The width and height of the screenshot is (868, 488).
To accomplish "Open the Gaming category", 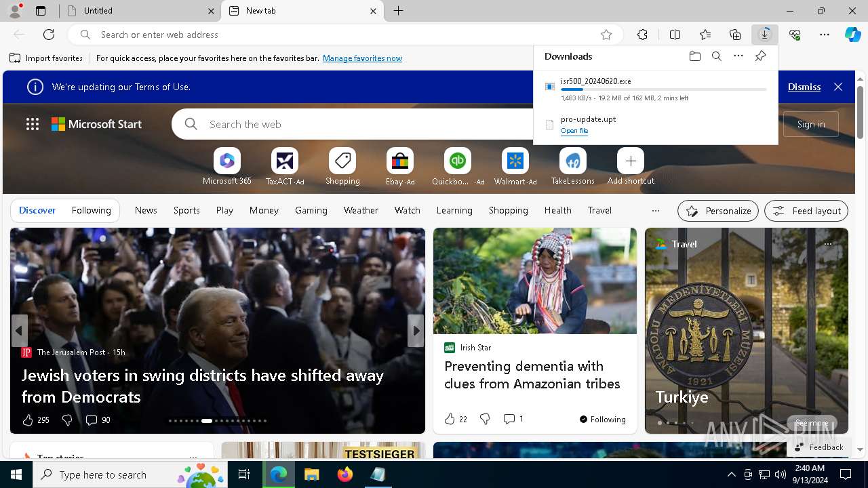I will [311, 211].
